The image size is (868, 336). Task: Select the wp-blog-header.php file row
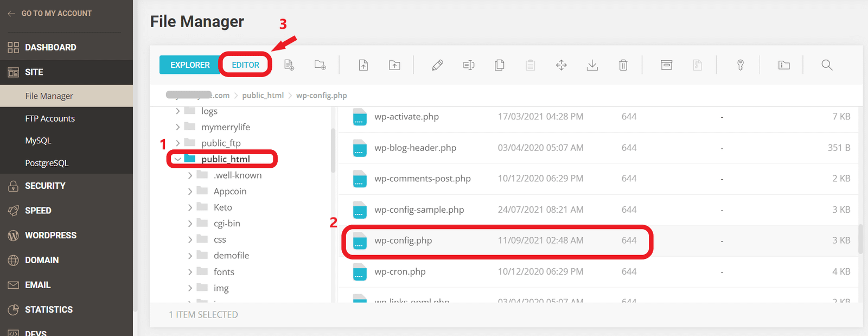click(x=598, y=148)
